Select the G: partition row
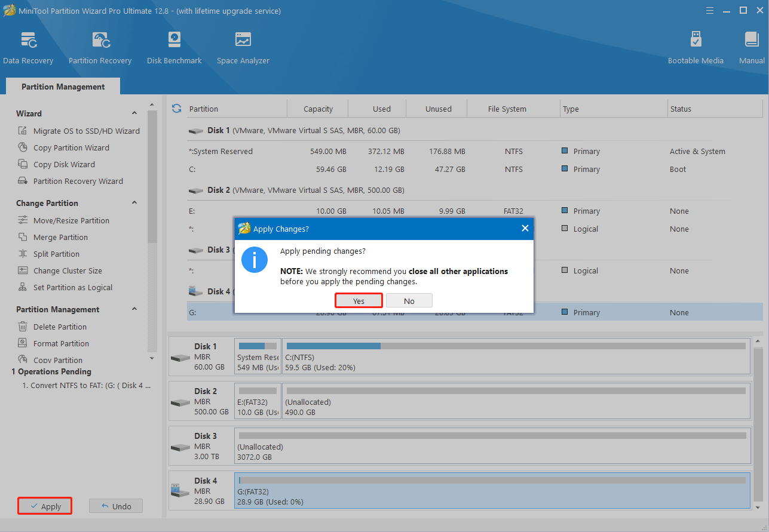The image size is (769, 532). click(475, 312)
